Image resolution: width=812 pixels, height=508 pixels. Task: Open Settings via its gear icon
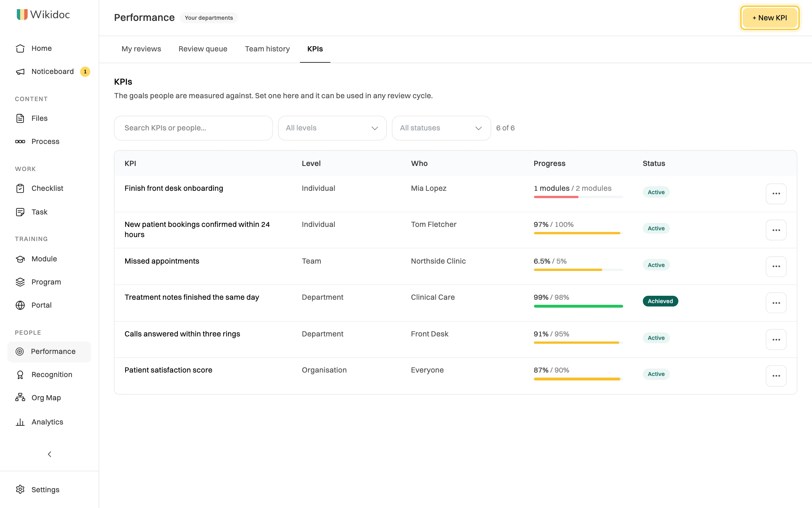pyautogui.click(x=20, y=490)
